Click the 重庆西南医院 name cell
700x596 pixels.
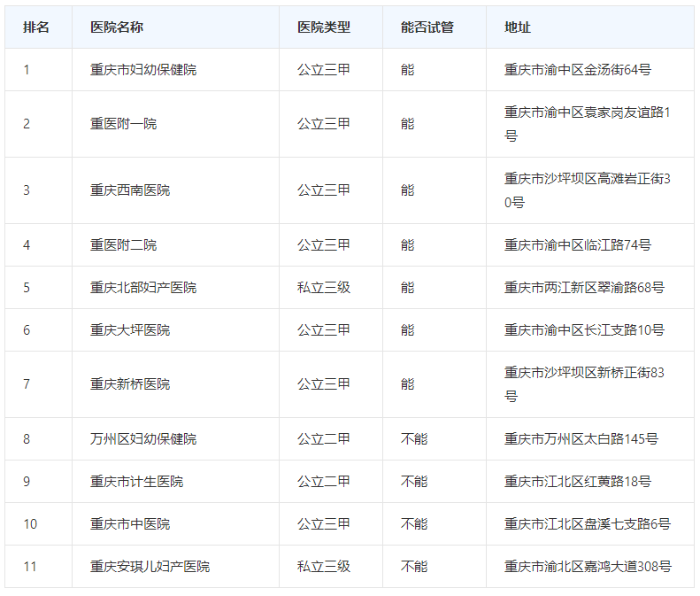click(130, 190)
